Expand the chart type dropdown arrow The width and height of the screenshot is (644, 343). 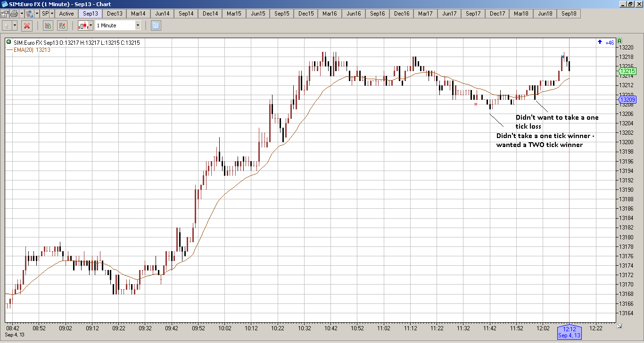pos(91,25)
